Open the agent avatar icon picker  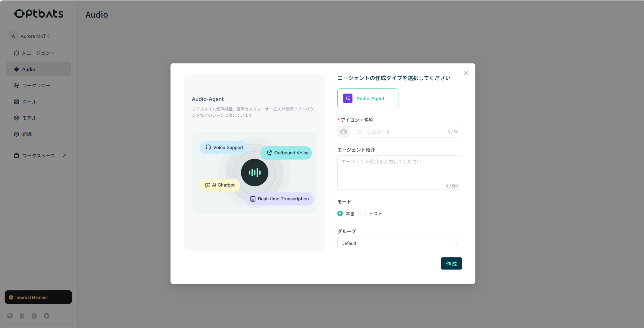coord(343,132)
